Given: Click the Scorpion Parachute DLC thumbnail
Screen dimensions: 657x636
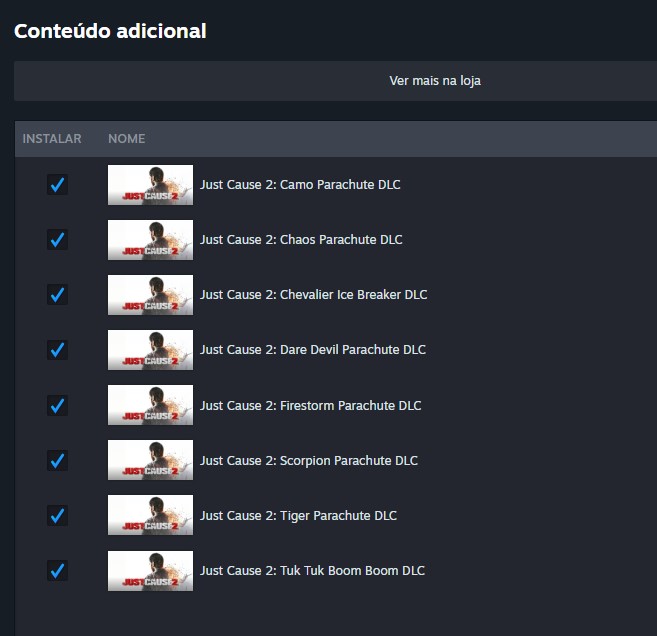Looking at the screenshot, I should [x=150, y=460].
